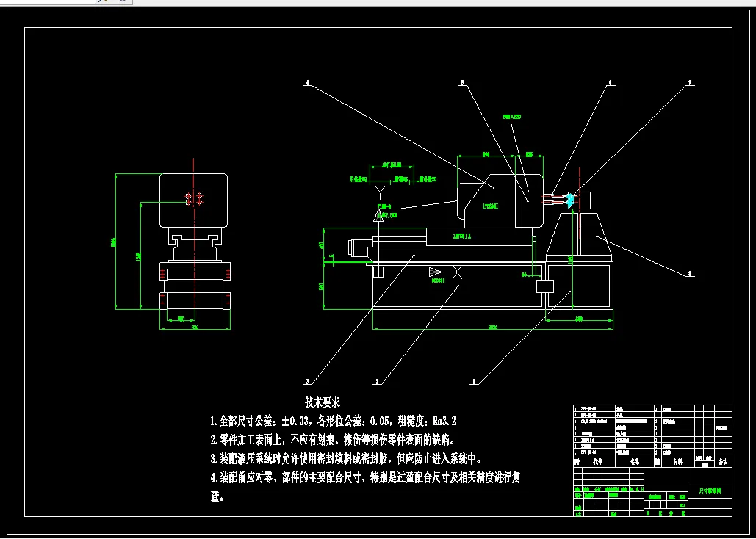Pick the red bolt-hole circles in end view

coord(194,198)
